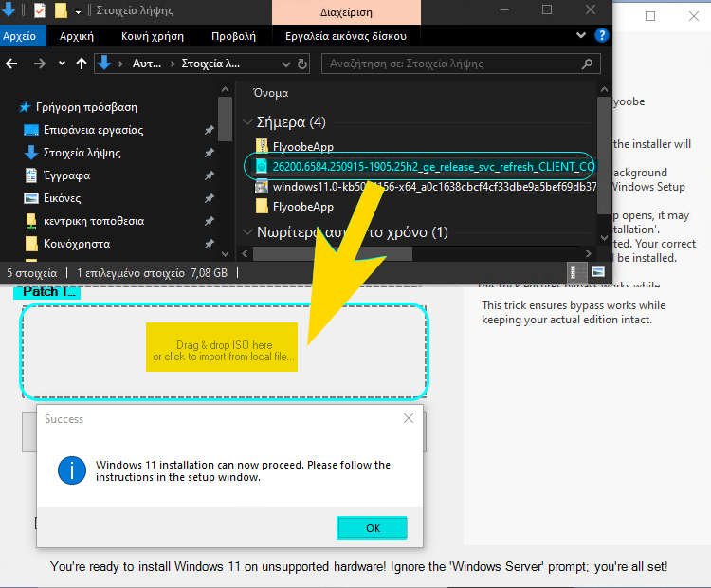Screen dimensions: 711x588
Task: Click the FlyoobeApp folder icon
Action: point(262,207)
